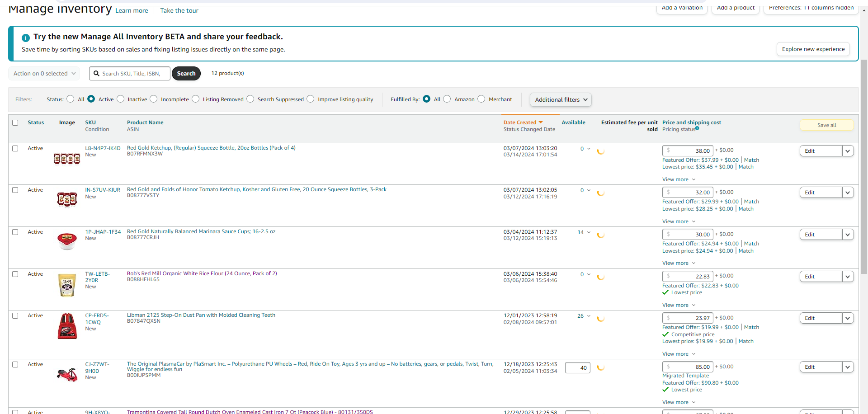Expand View more for Red Gold Ketchup 4-pack
This screenshot has width=868, height=414.
click(x=679, y=179)
